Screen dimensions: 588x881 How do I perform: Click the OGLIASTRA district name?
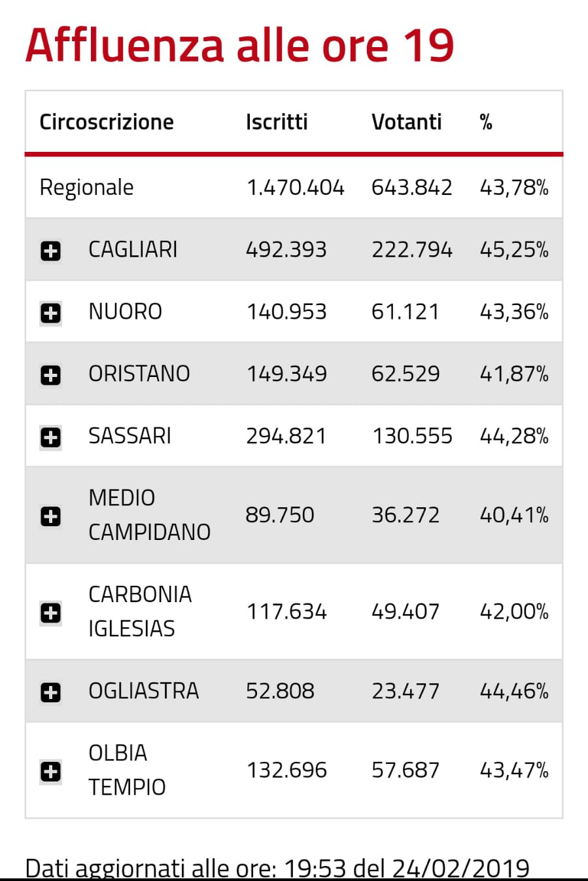click(x=143, y=691)
